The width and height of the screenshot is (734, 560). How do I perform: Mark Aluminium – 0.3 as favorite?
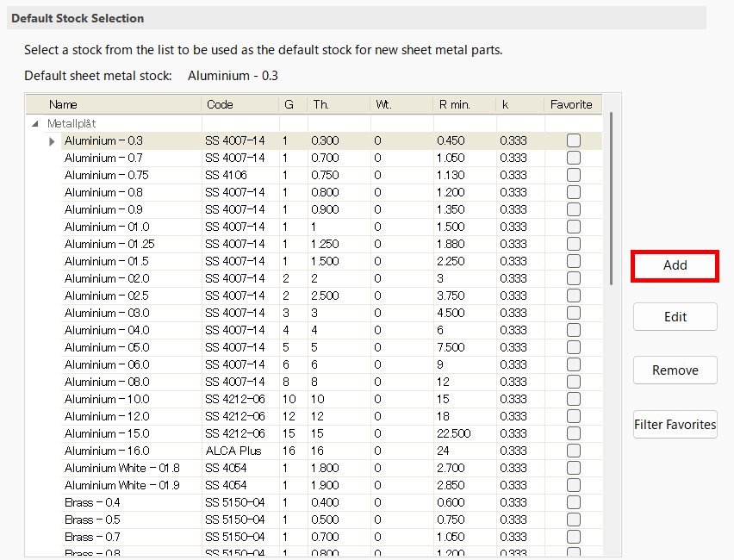click(574, 140)
